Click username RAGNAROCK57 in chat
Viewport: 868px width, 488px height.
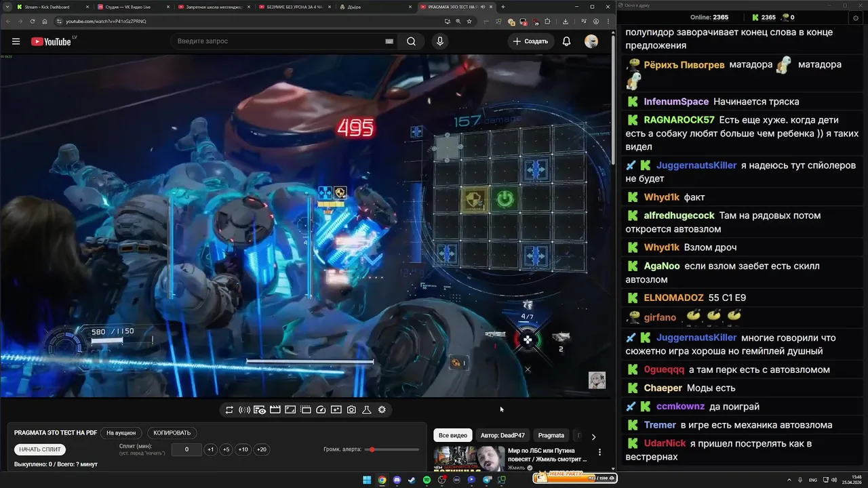tap(679, 119)
